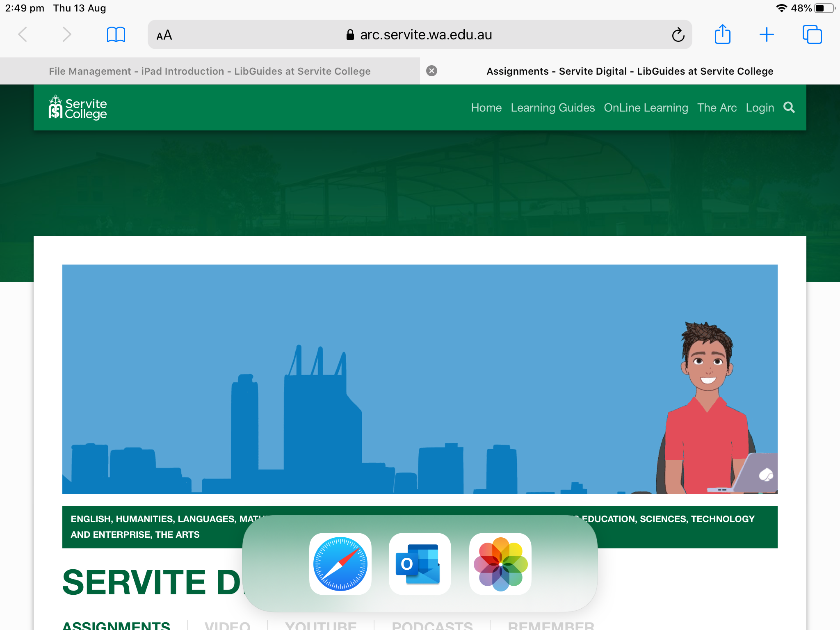Click the Servite College logo
The height and width of the screenshot is (630, 840).
(78, 108)
